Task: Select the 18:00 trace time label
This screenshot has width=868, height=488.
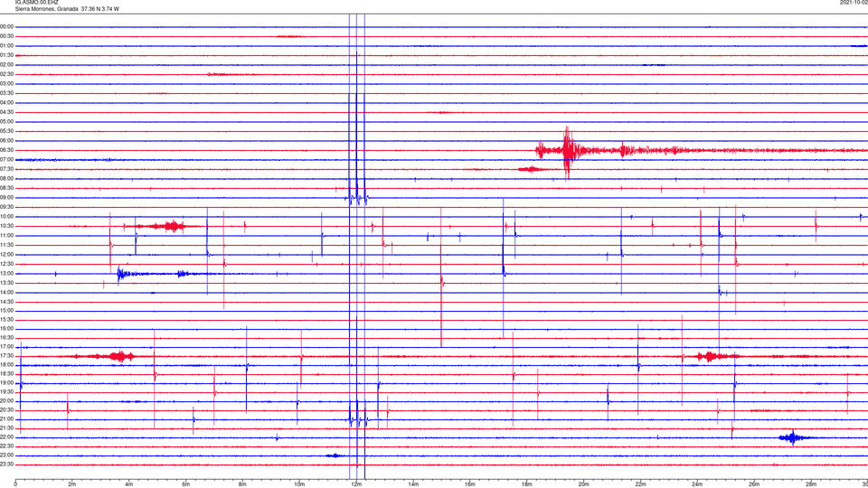Action: tap(7, 364)
